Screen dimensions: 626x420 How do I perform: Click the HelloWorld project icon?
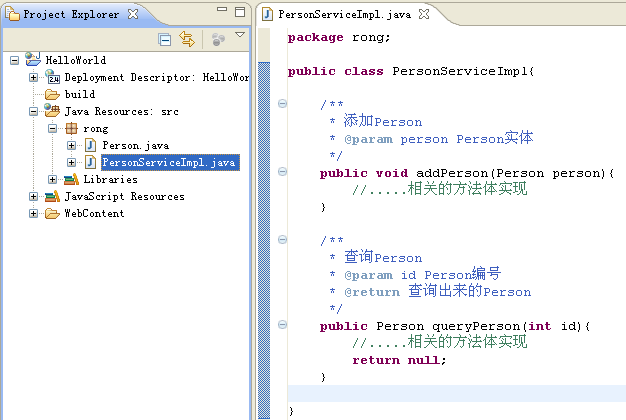click(x=33, y=59)
